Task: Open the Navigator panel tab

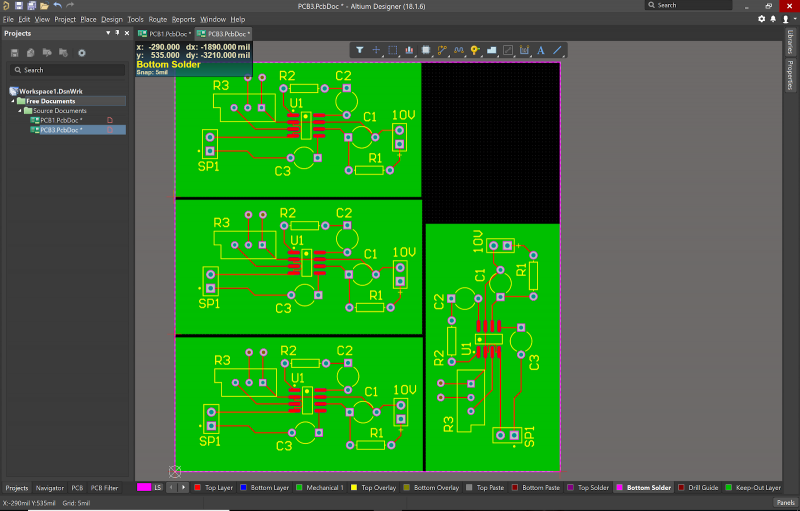Action: (x=49, y=488)
